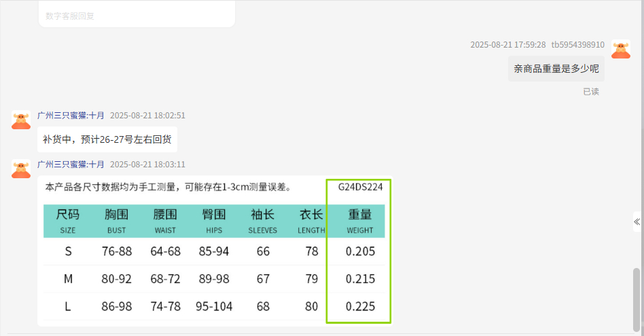The image size is (644, 336).
Task: Click agent avatar next to 18:02:51 message
Action: tap(21, 120)
